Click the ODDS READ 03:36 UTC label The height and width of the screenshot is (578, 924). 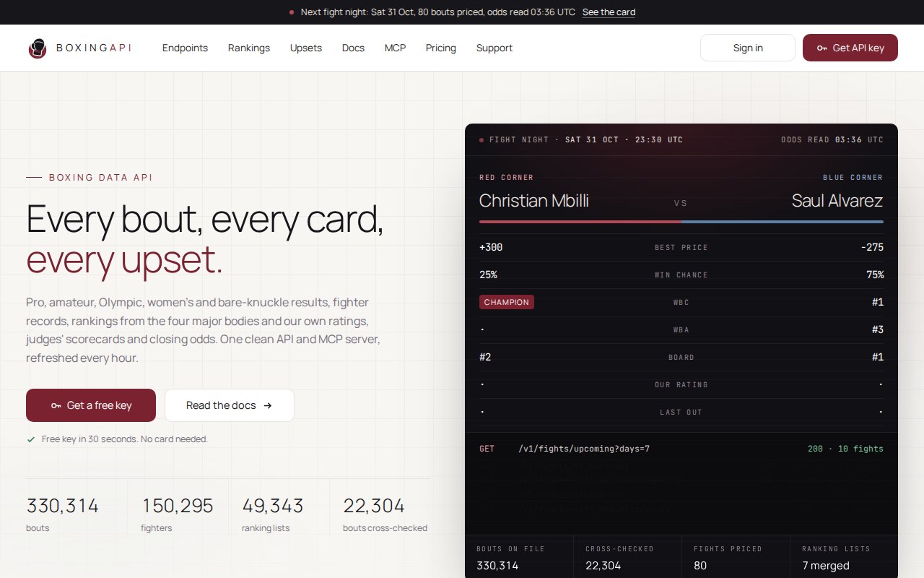(832, 139)
